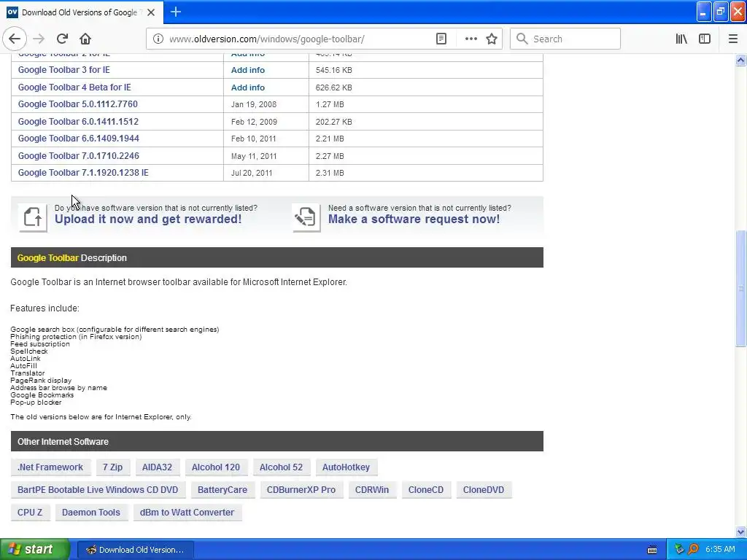Click the orange magnifier tray icon

pyautogui.click(x=694, y=549)
